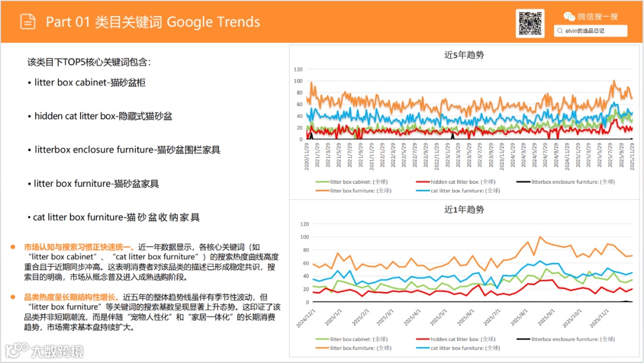Click the 120 y-axis value in 5-year chart
The height and width of the screenshot is (363, 644).
[x=298, y=69]
